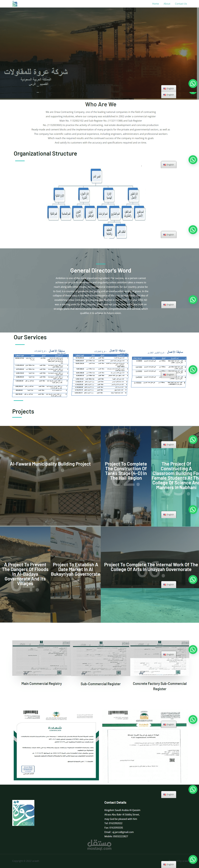Image resolution: width=199 pixels, height=868 pixels.
Task: Click the Mobile: 05032222827 line
Action: [x=116, y=836]
